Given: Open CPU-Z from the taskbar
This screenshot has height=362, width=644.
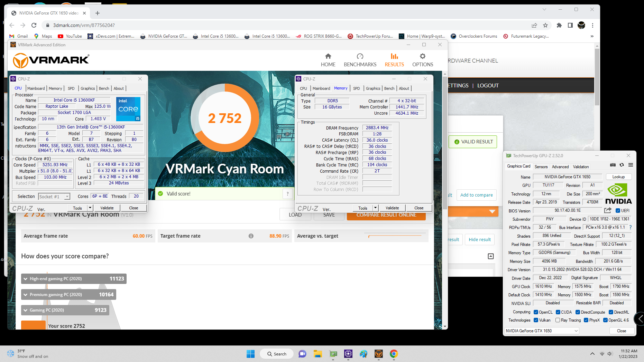Looking at the screenshot, I should (348, 354).
